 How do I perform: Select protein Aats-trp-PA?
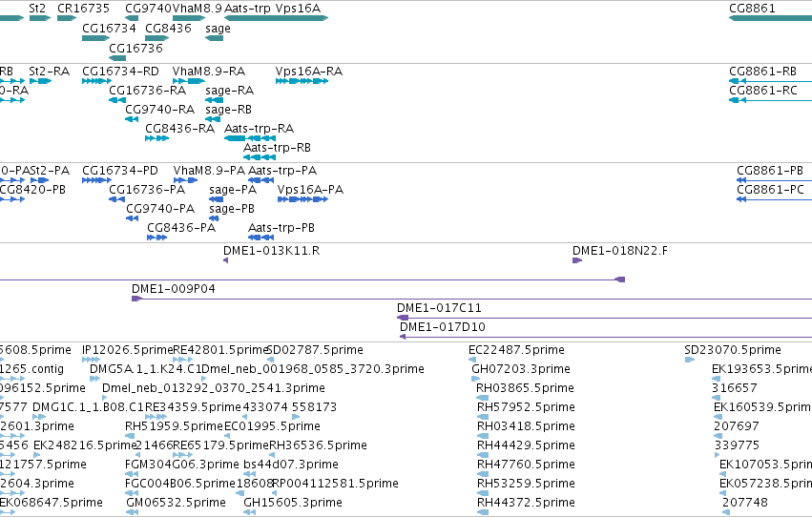point(261,180)
